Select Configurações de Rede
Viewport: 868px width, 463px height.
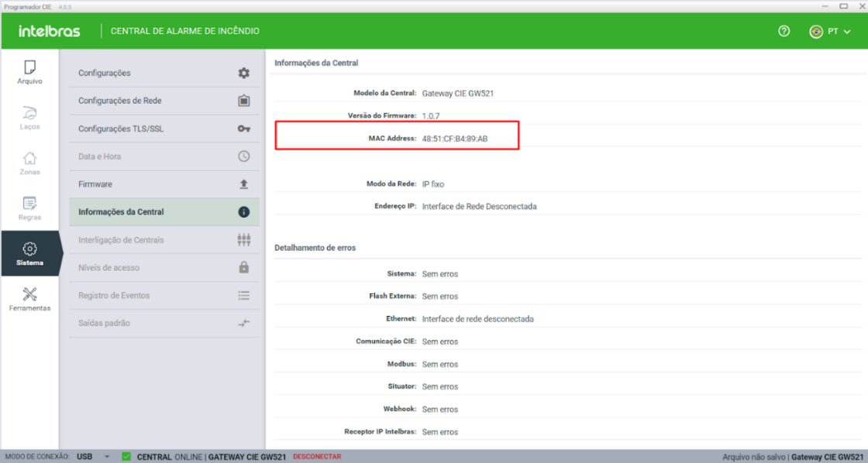(164, 101)
